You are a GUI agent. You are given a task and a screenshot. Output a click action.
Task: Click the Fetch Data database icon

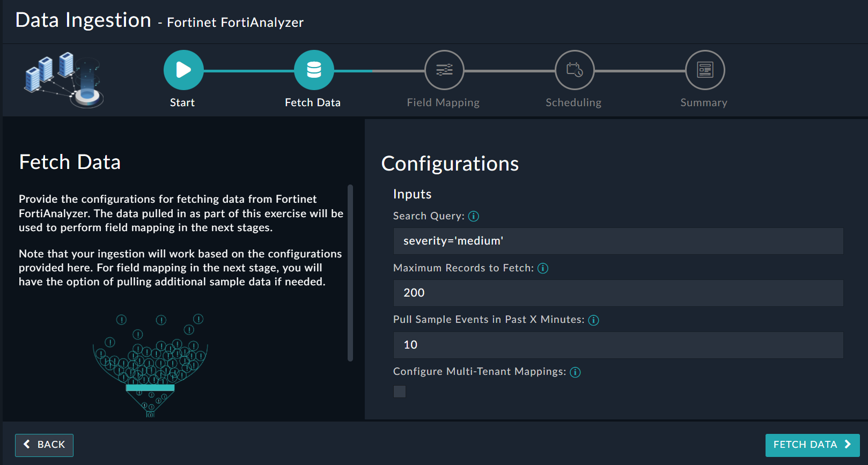314,70
